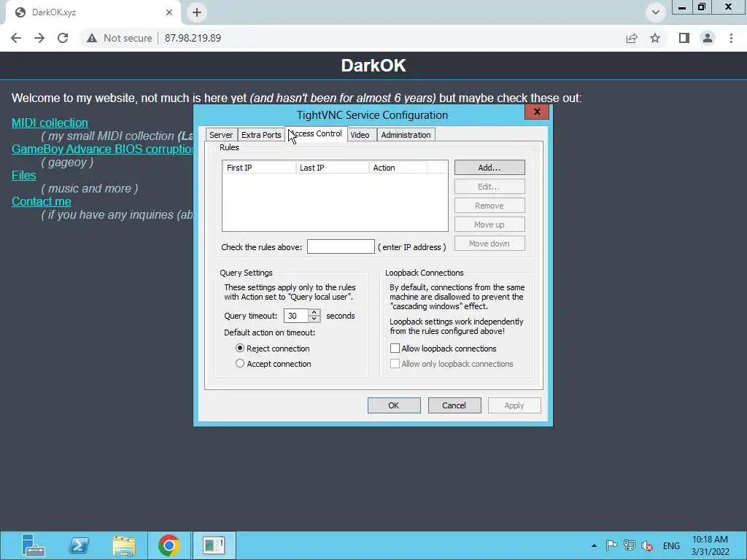Select the Access Control tab
This screenshot has width=747, height=560.
(x=316, y=134)
